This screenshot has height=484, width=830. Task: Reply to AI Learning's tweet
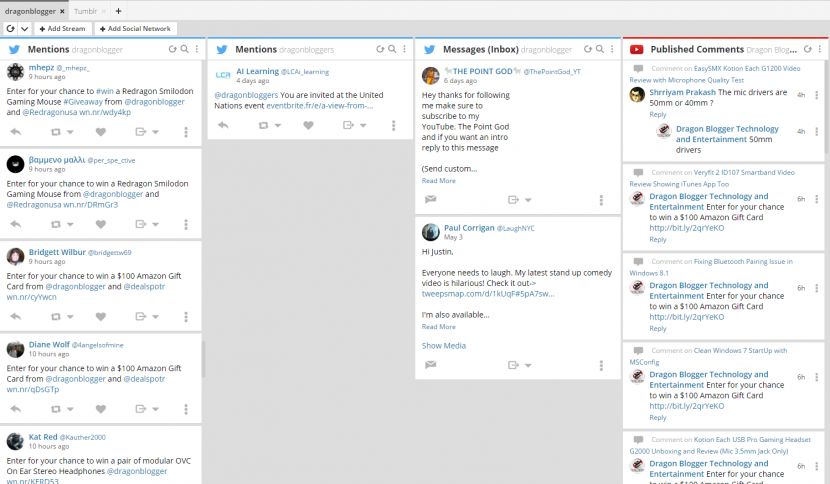pos(223,126)
